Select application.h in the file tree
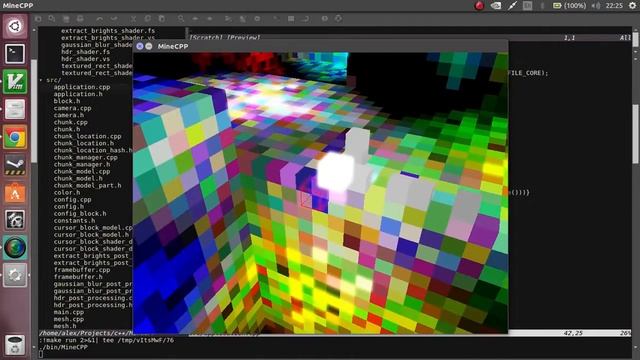640x360 pixels. 78,94
